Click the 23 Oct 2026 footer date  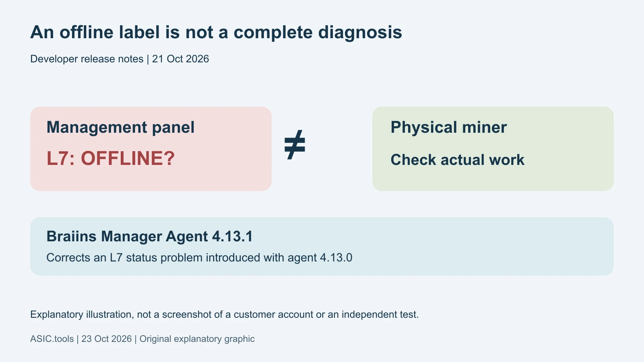[107, 339]
